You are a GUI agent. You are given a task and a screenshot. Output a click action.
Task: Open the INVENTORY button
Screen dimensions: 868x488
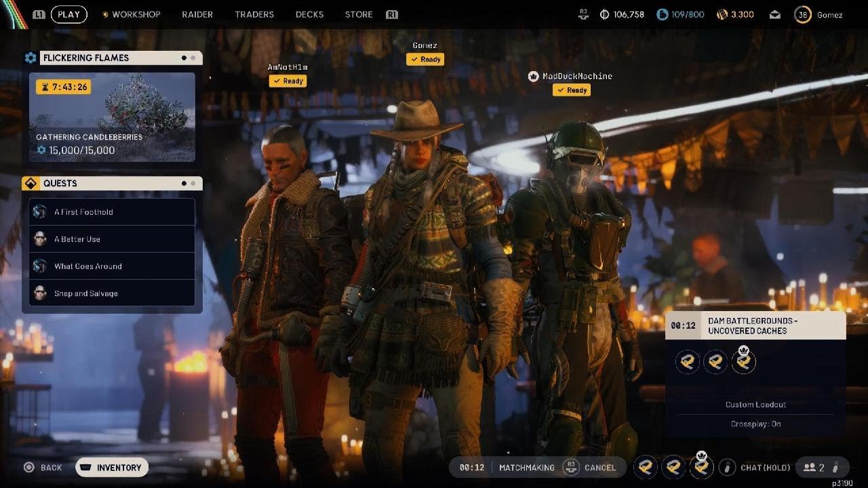pos(111,468)
